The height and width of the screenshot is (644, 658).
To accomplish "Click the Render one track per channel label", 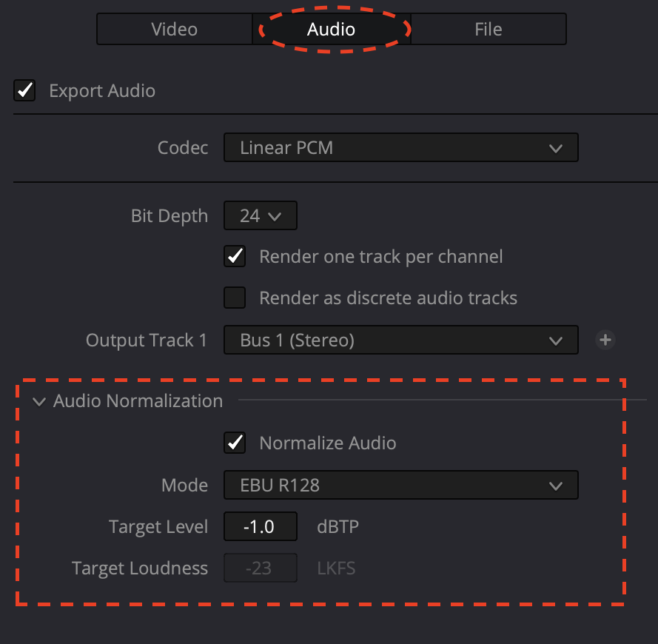I will point(380,257).
